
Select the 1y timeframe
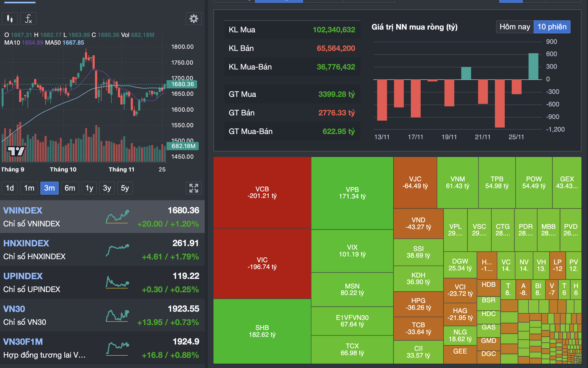point(89,188)
